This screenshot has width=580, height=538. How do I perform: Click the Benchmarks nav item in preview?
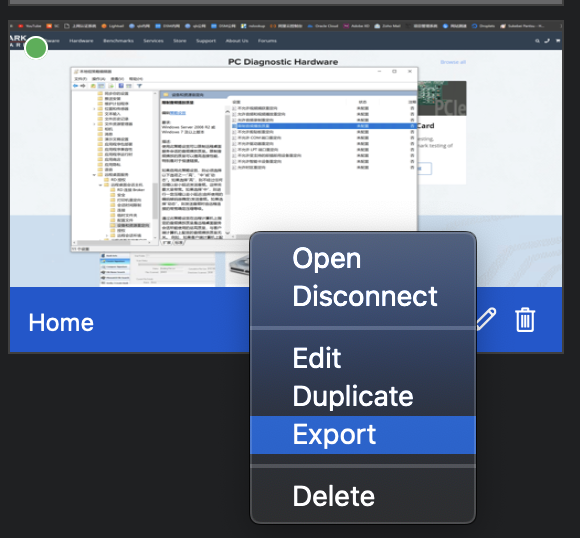[x=118, y=41]
